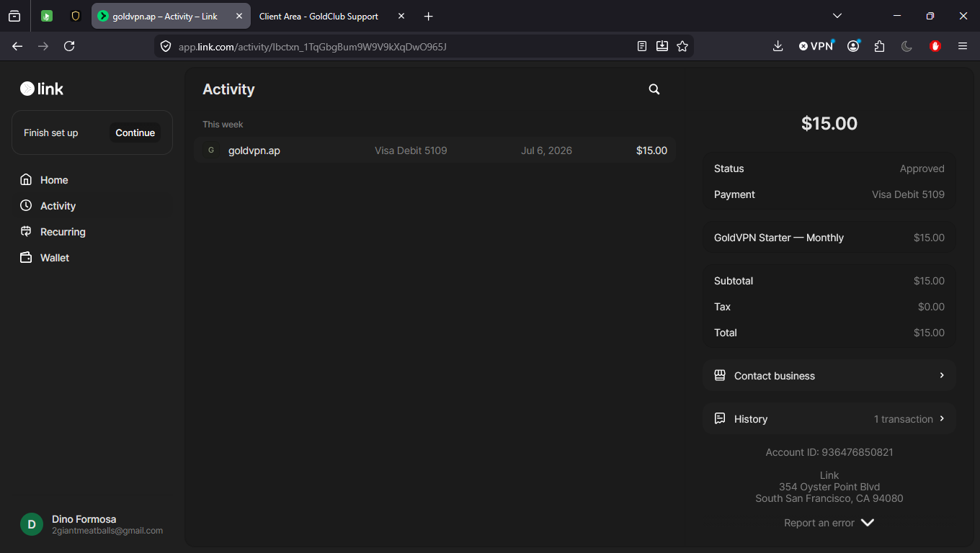Select the shield pinned tab

pyautogui.click(x=76, y=16)
